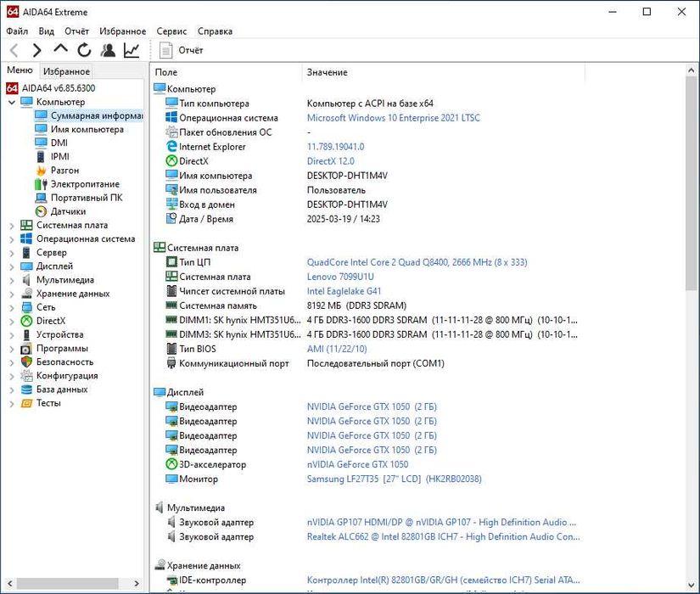The height and width of the screenshot is (594, 700).
Task: Go up one level with Up arrow
Action: click(60, 50)
